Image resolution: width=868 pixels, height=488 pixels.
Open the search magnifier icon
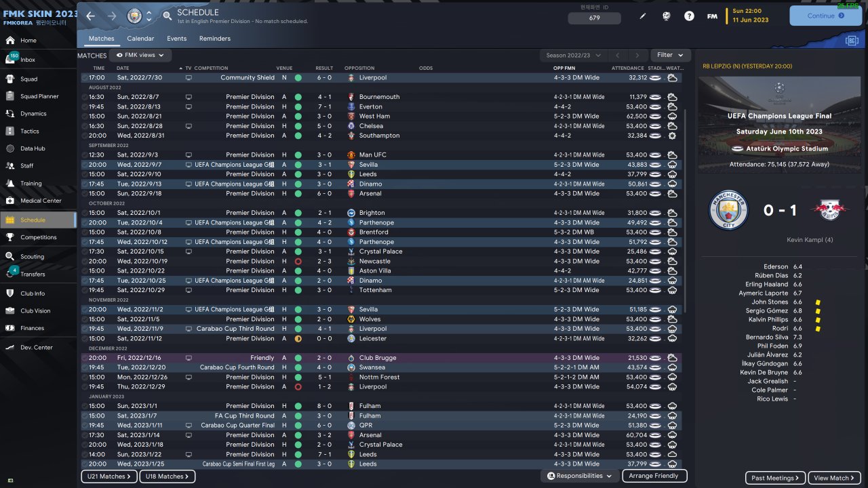(x=167, y=16)
